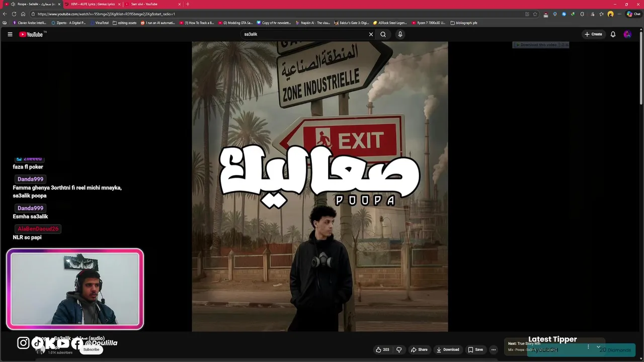Expand the Next playlist panel chevron
The image size is (644, 362).
[598, 346]
